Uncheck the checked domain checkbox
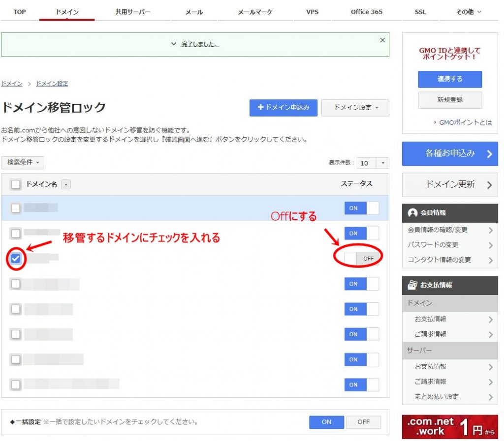Image resolution: width=504 pixels, height=441 pixels. tap(16, 259)
